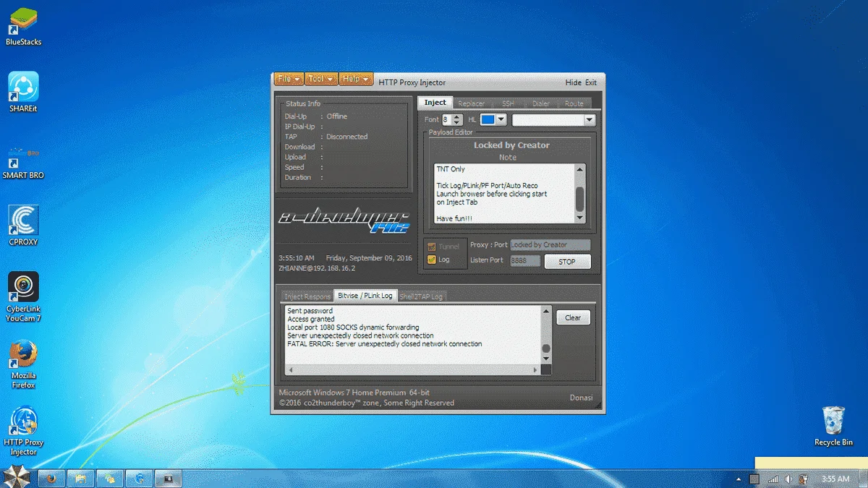This screenshot has width=868, height=488.
Task: Click the HL blue color swatch
Action: click(488, 120)
